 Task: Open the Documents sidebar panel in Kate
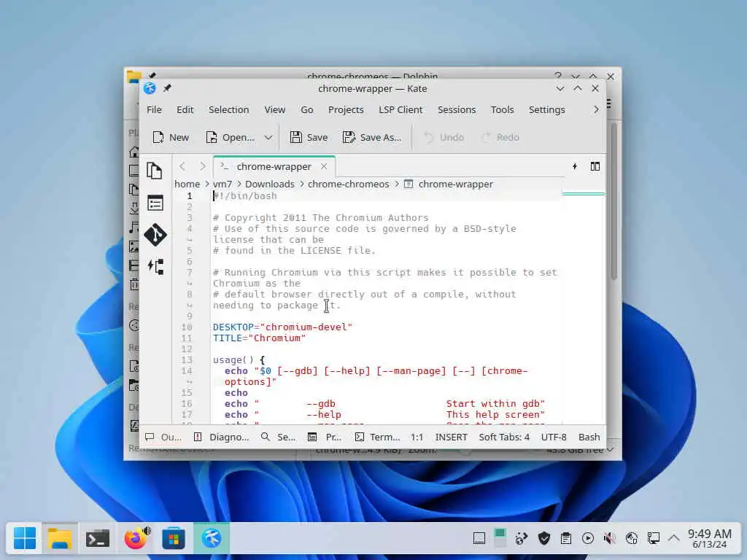pyautogui.click(x=155, y=171)
